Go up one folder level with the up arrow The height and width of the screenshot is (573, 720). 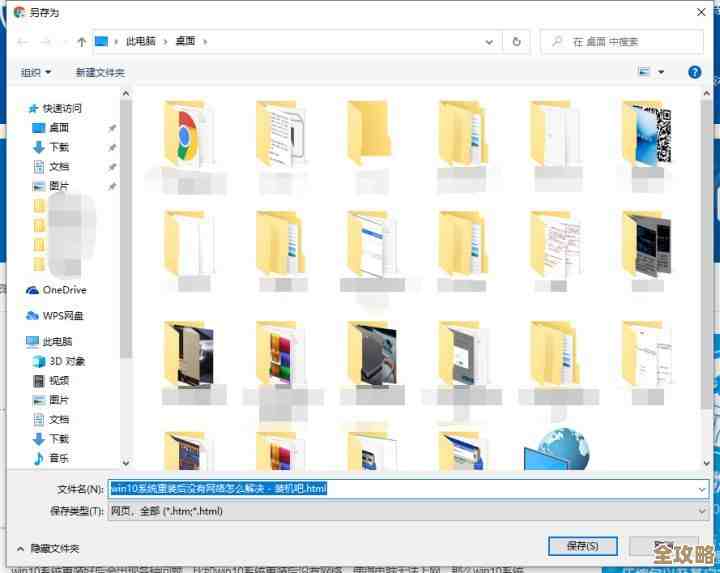[81, 42]
